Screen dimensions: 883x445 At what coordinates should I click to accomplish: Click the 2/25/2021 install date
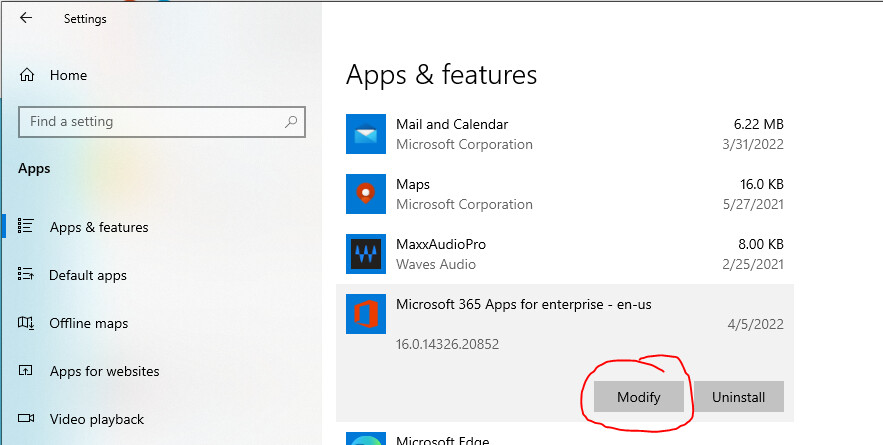(753, 264)
